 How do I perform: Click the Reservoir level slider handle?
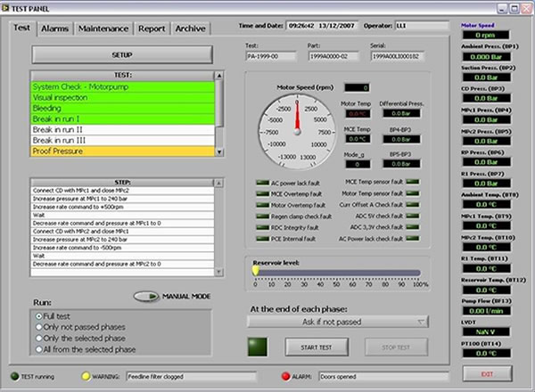256,272
